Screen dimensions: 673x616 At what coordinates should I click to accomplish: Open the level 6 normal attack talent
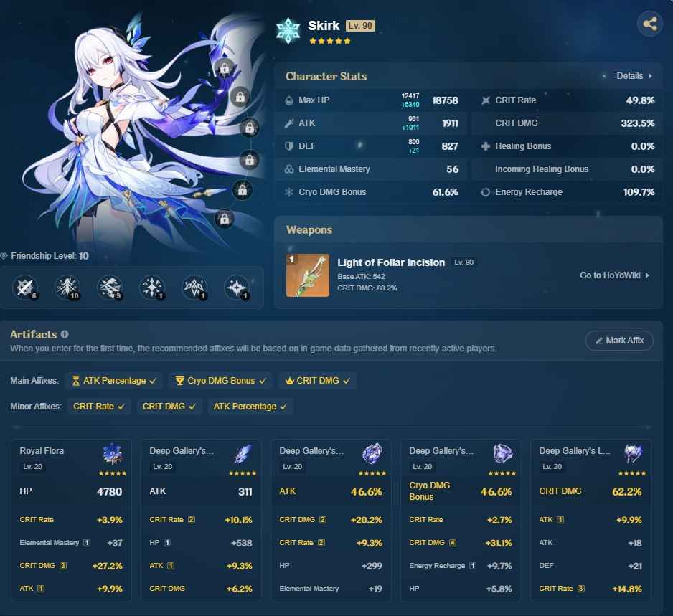click(x=25, y=288)
